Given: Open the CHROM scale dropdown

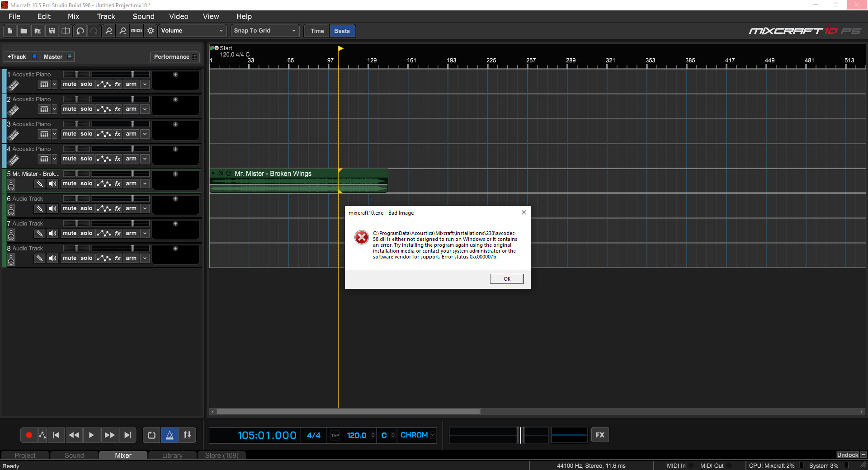Looking at the screenshot, I should pyautogui.click(x=417, y=435).
